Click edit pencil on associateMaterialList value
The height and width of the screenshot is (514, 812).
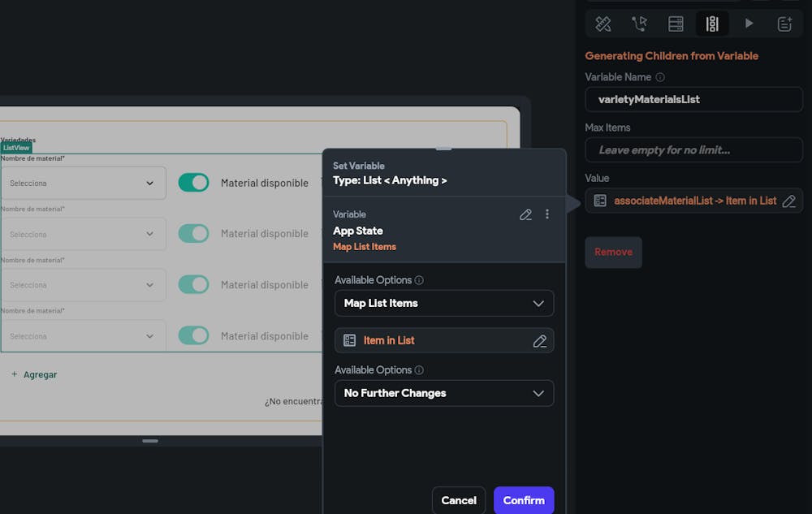(x=788, y=201)
